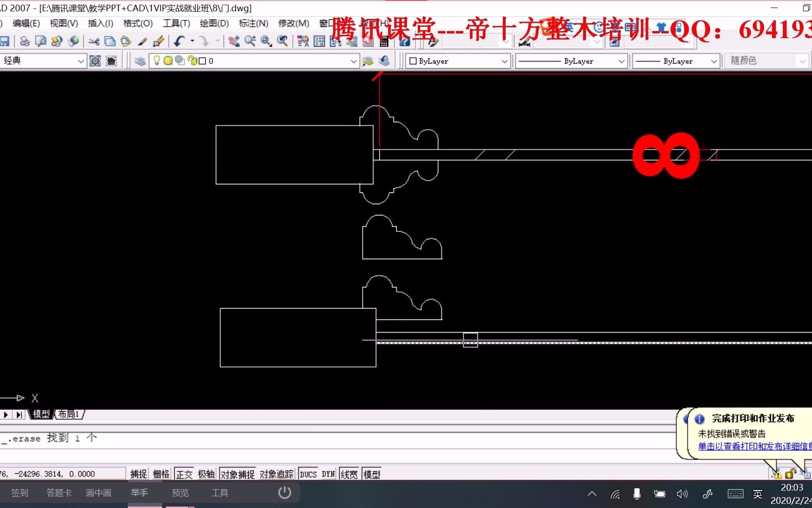Screen dimensions: 812x508
Task: Expand the undo history dropdown arrow
Action: click(x=192, y=41)
